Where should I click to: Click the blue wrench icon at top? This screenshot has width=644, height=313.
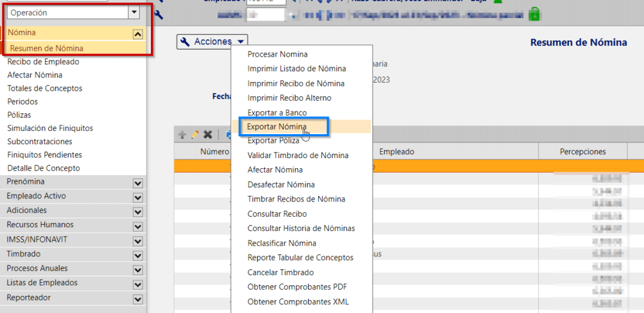point(158,13)
